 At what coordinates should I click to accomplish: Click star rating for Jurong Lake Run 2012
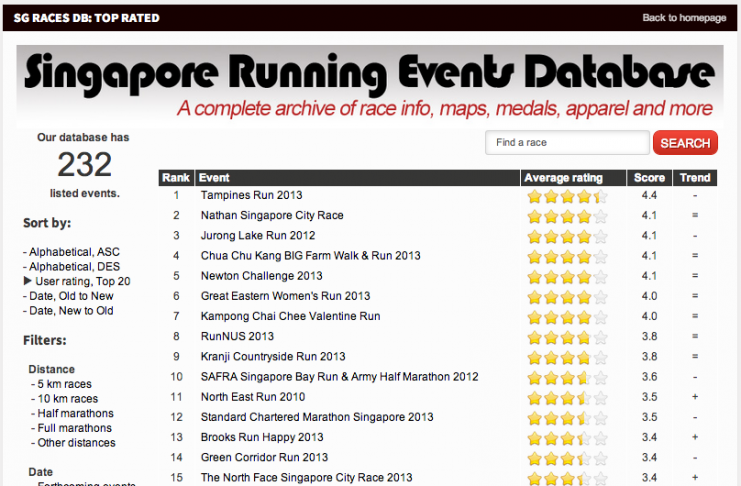[567, 236]
